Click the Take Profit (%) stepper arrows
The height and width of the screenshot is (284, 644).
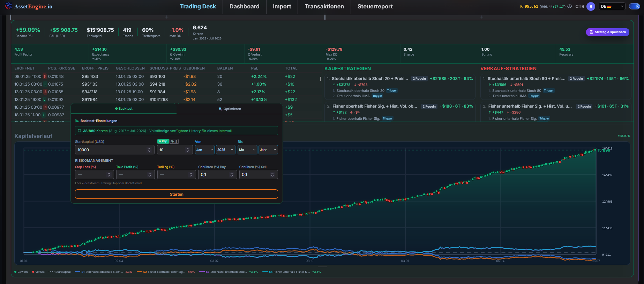pos(150,175)
